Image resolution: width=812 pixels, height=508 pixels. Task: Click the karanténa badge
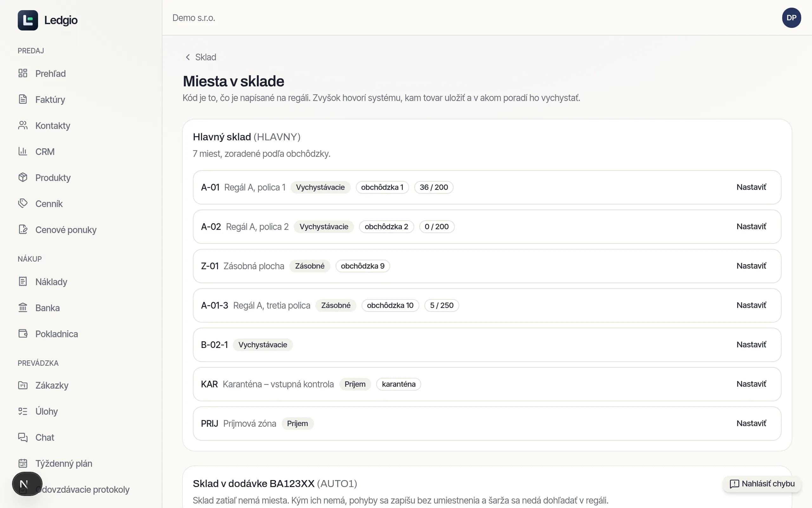(399, 384)
